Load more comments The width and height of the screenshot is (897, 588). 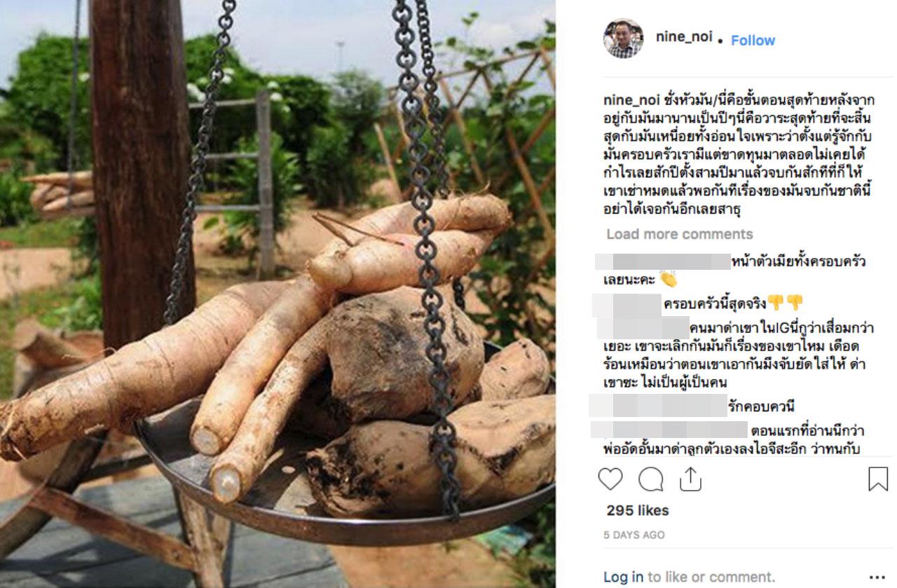pos(680,234)
